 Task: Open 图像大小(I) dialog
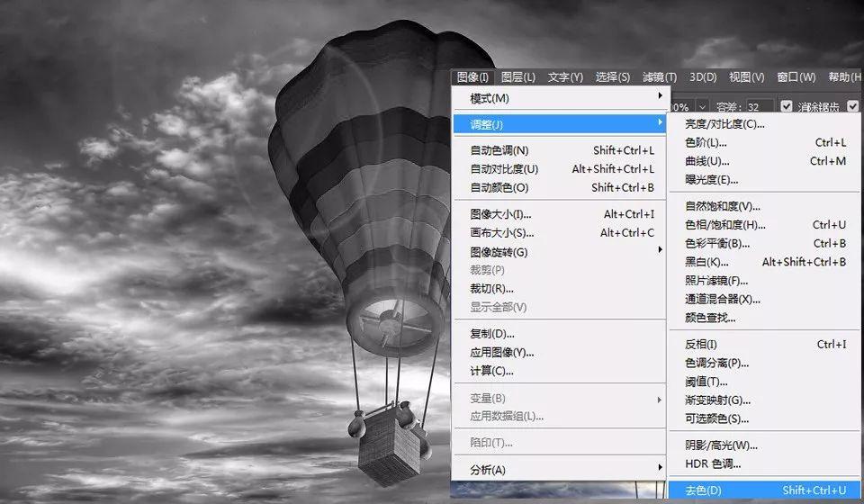(x=559, y=214)
